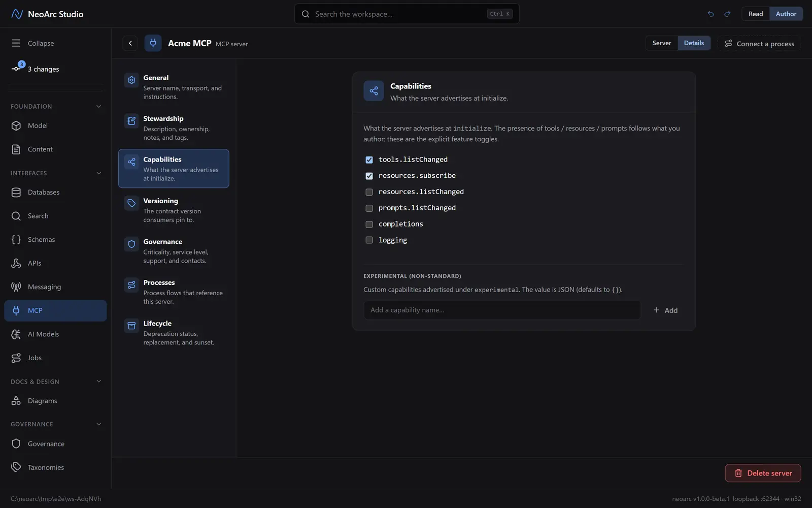The image size is (812, 508).
Task: Click the neoarc version text in status bar
Action: 736,499
